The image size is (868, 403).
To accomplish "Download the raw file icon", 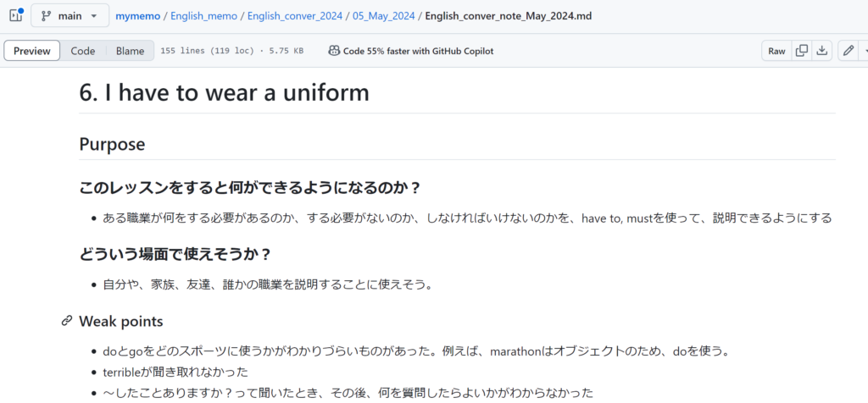I will (x=822, y=51).
